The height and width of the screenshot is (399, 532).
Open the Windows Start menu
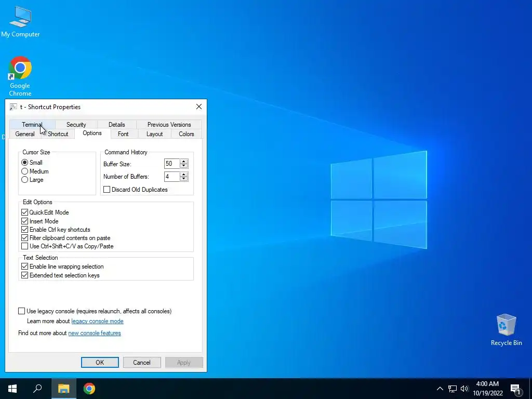coord(12,389)
